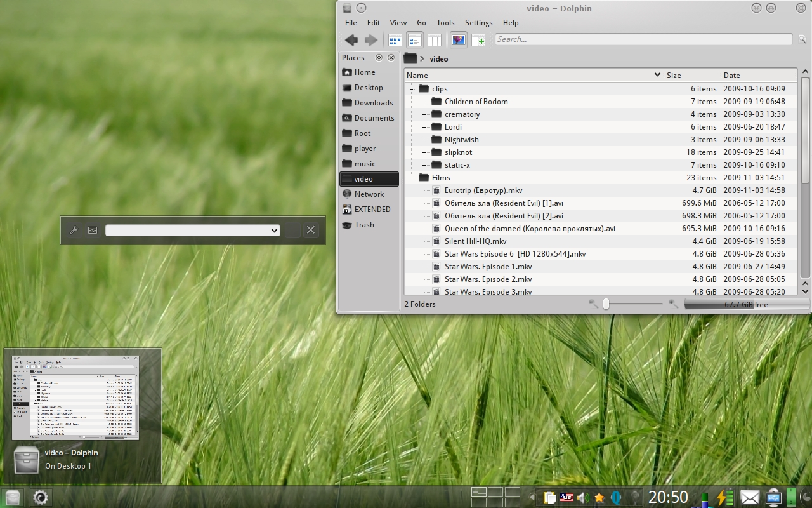Screen dimensions: 812x508
Task: Switch to the top-left desktop in pager
Action: tap(479, 491)
